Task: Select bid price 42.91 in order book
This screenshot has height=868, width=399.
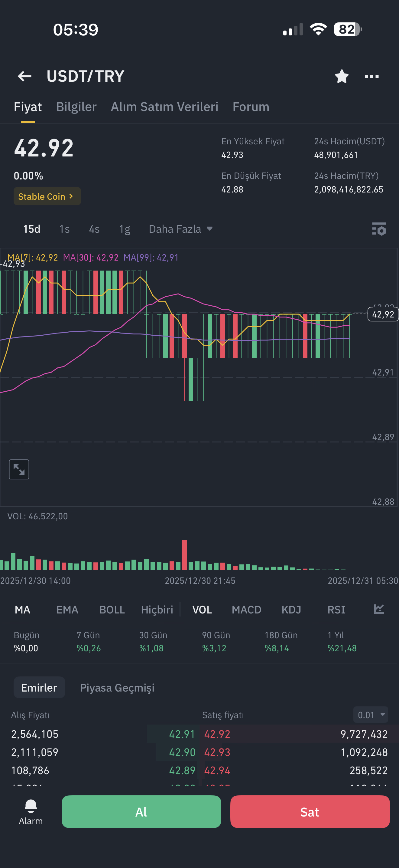Action: point(182,734)
